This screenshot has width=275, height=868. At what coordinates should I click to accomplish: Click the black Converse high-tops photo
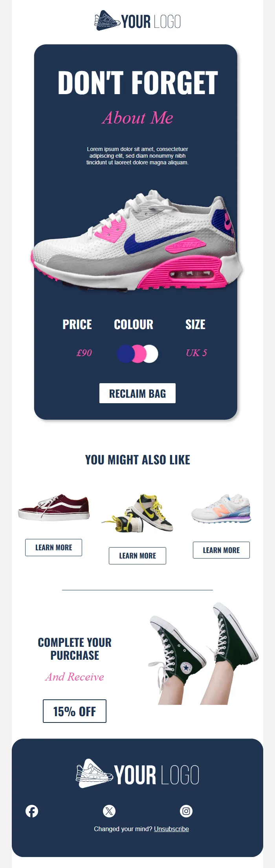(x=202, y=653)
